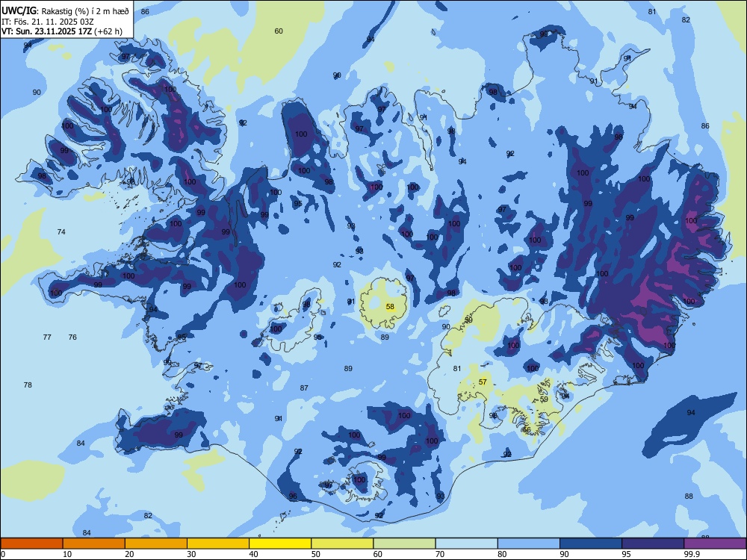This screenshot has height=560, width=747.
Task: Click the valid time 'VT: Sun. 23.11.2025 17Z (+62 h)'
Action: click(62, 31)
